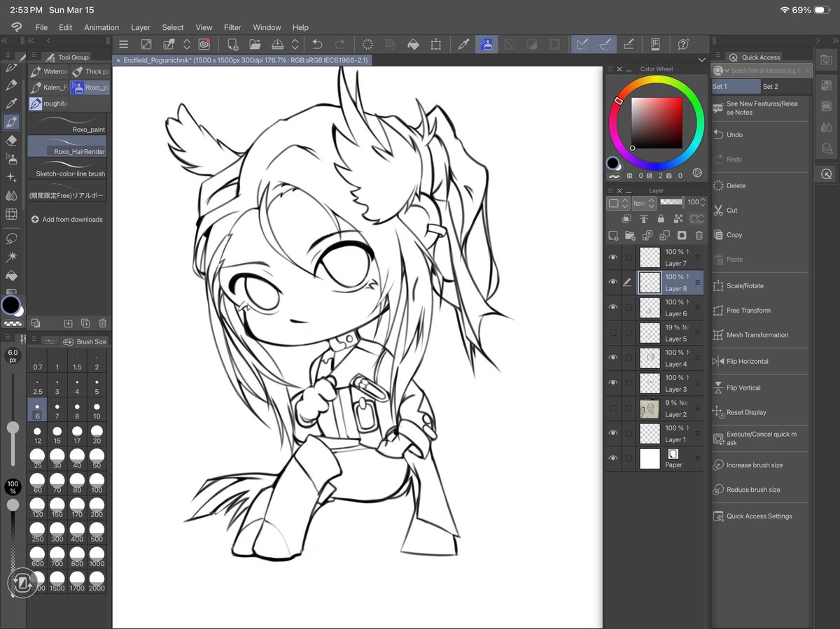This screenshot has height=629, width=840.
Task: Click the layer opacity slider bar
Action: pyautogui.click(x=672, y=202)
